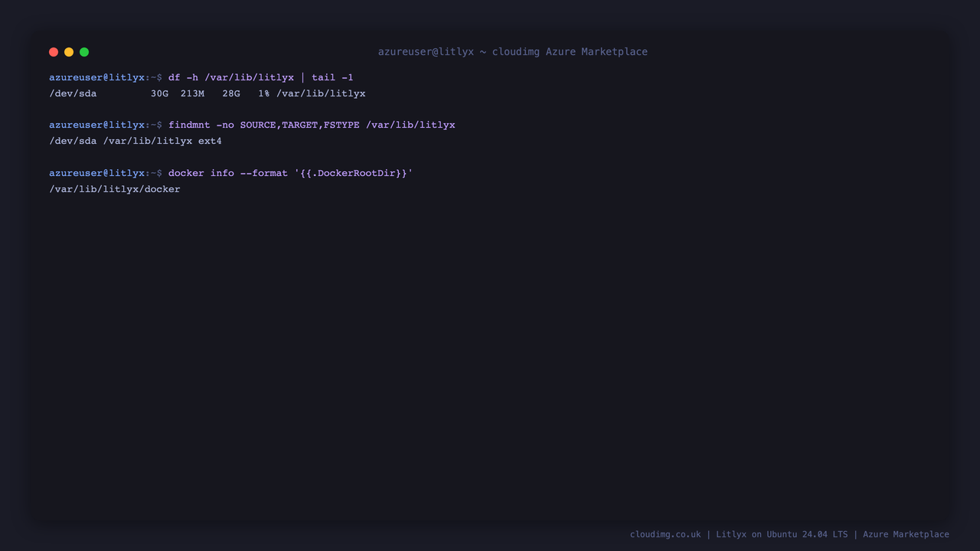Click the footer 'cloudimg.co.uk | Litlyx on Ubuntu 24.04 LTS | Azure Marketplace'

tap(789, 534)
